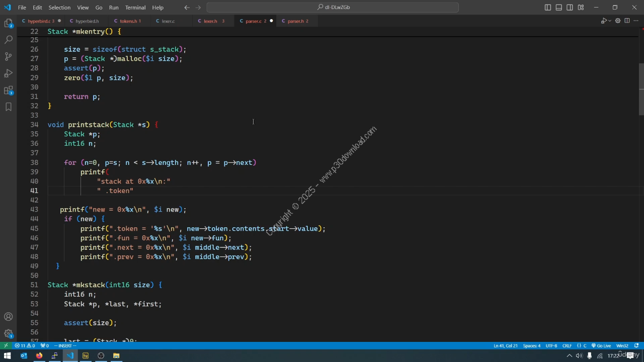Open the Terminal menu

pyautogui.click(x=135, y=8)
